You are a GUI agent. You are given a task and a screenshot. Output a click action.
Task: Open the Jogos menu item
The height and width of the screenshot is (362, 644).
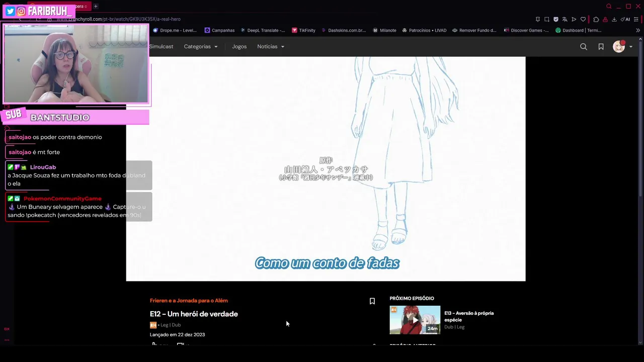pyautogui.click(x=239, y=47)
